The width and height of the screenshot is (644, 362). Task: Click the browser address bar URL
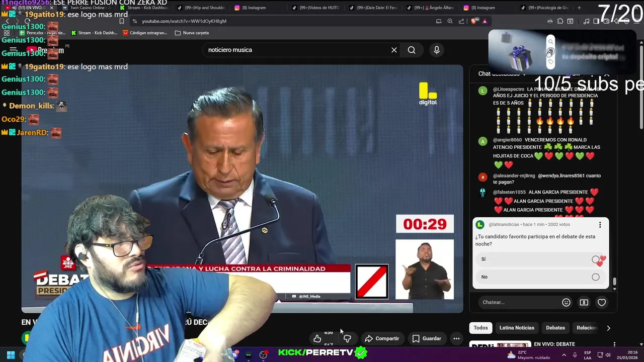184,21
